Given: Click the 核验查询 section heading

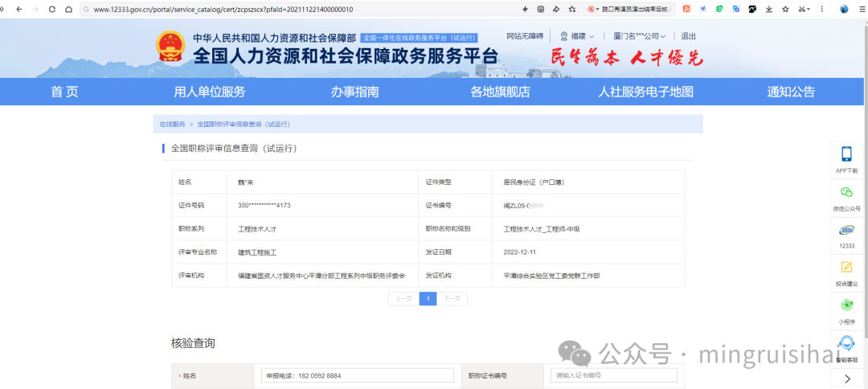Looking at the screenshot, I should pyautogui.click(x=193, y=343).
